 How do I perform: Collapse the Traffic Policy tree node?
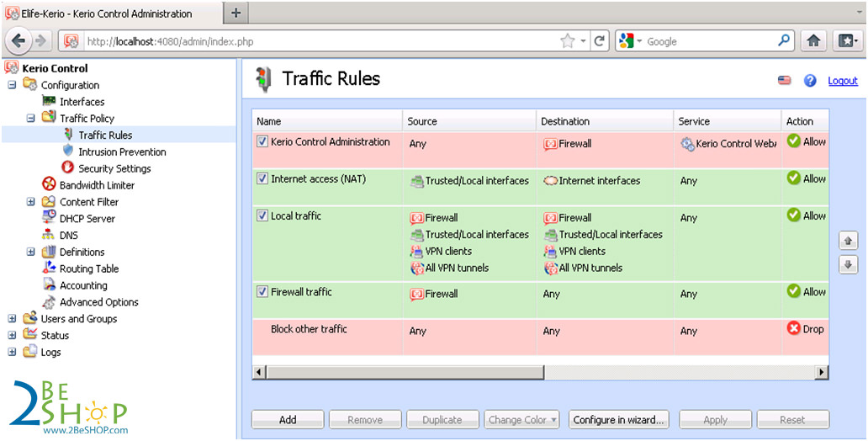pos(31,119)
